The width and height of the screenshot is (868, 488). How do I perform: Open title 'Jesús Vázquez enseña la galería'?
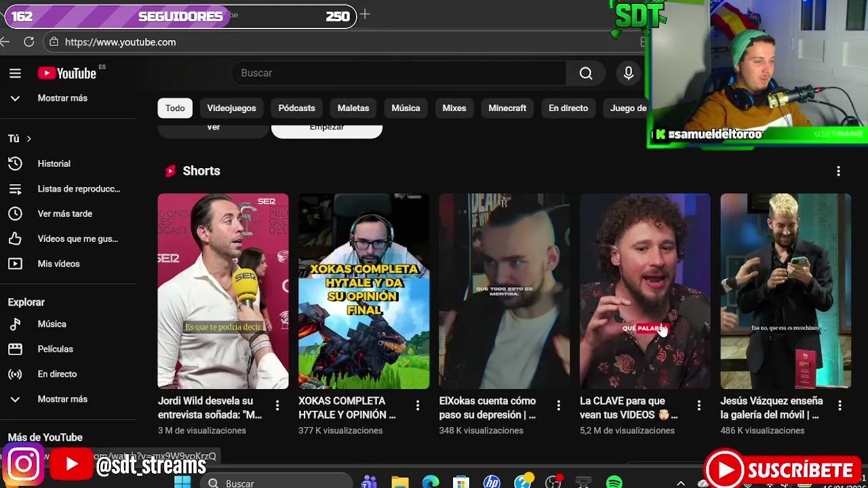(772, 407)
